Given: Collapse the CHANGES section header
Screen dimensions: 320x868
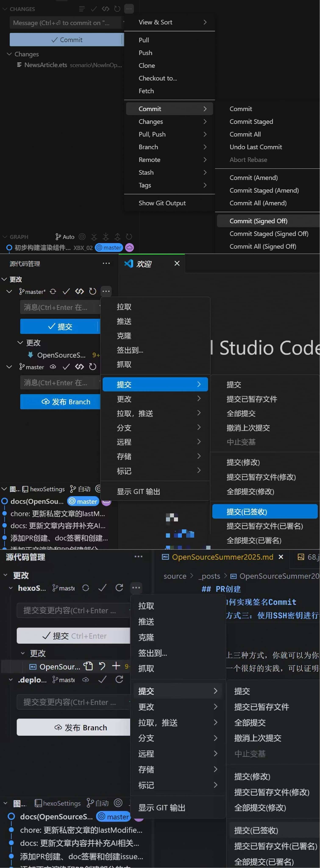Looking at the screenshot, I should pyautogui.click(x=5, y=9).
